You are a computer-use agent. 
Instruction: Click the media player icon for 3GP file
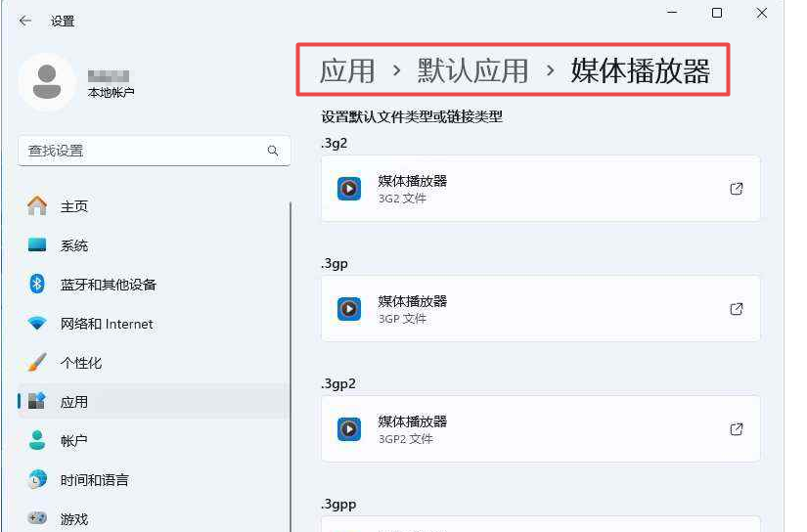click(x=349, y=309)
